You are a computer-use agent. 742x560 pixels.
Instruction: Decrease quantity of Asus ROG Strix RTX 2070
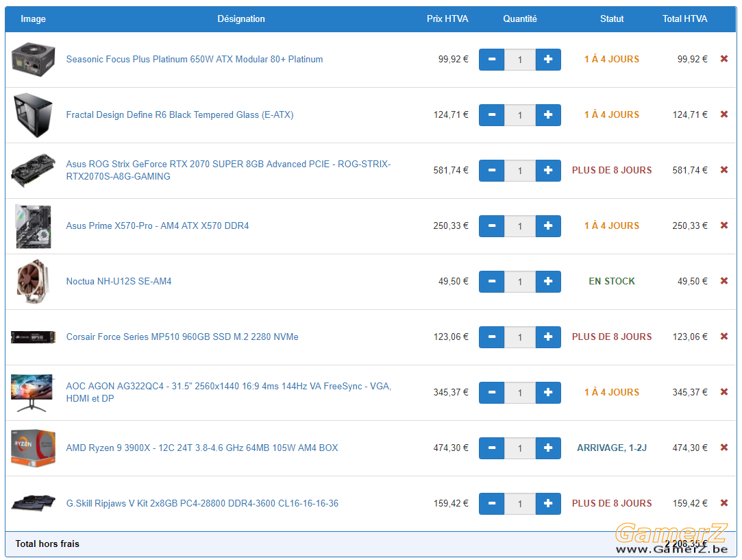tap(492, 171)
